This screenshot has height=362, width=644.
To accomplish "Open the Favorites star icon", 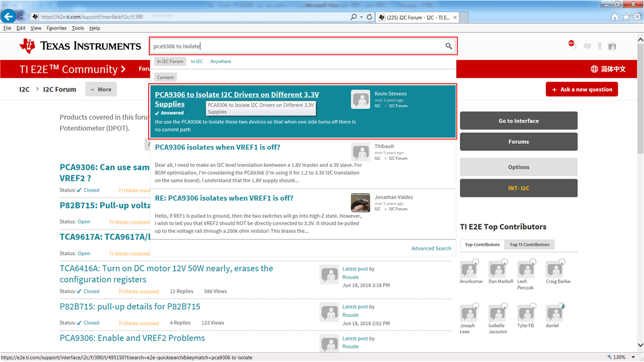I will 626,17.
